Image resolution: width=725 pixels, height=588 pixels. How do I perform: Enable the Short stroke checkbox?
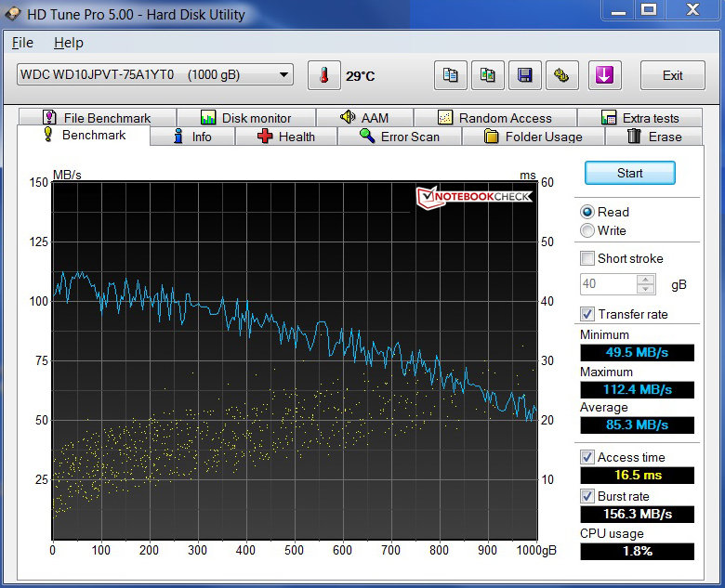587,258
